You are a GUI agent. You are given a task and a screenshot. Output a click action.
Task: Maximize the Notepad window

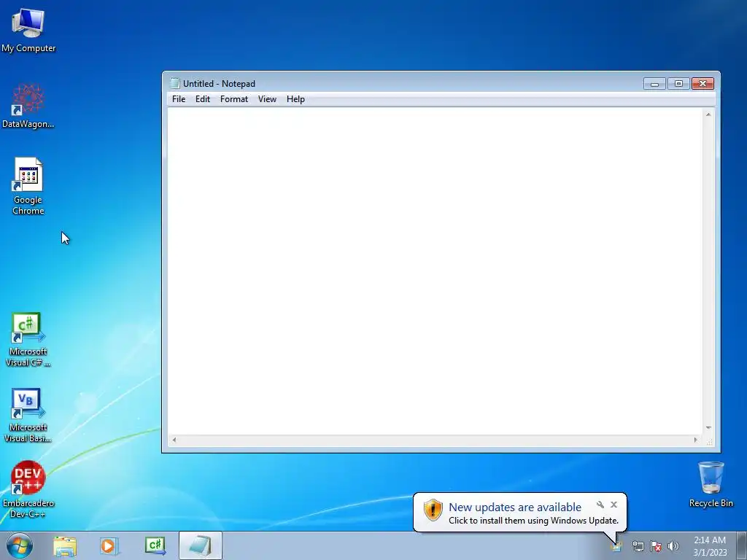point(678,84)
